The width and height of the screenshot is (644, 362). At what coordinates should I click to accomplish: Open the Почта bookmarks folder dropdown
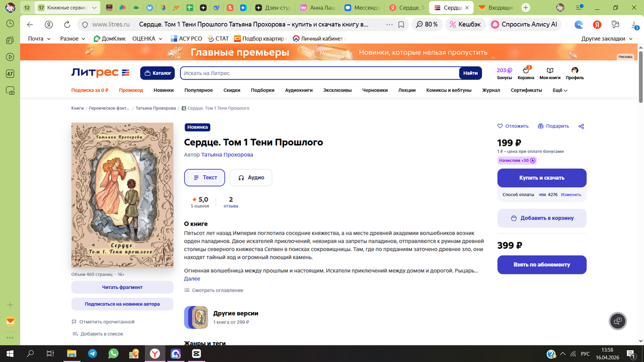point(39,39)
